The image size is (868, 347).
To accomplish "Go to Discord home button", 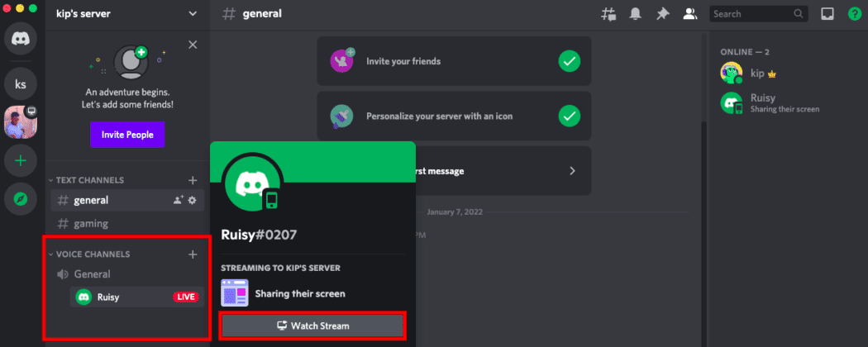I will [x=21, y=40].
